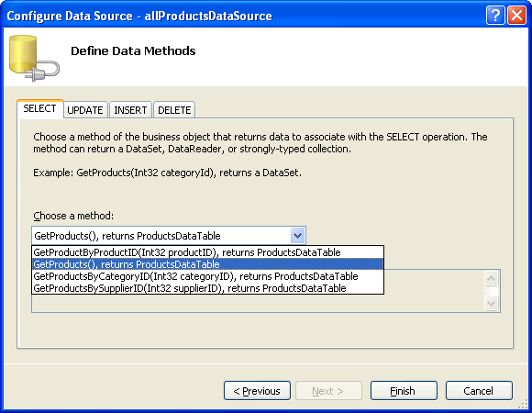Choose GetProductsByCategoryID(Int32 categoryID) method
This screenshot has width=532, height=413.
(207, 276)
